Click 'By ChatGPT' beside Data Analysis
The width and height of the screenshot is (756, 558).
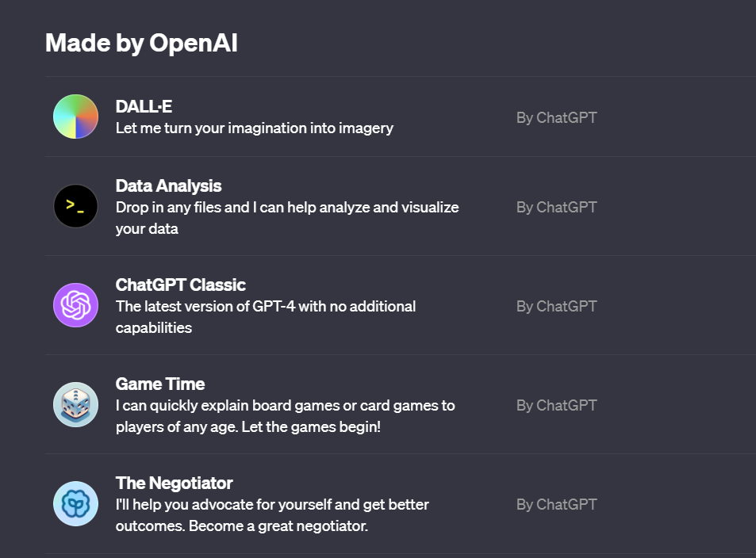[x=556, y=207]
